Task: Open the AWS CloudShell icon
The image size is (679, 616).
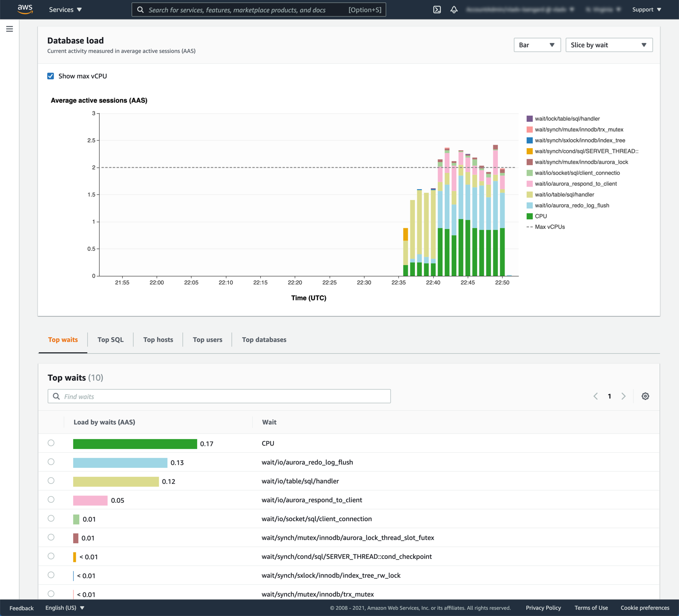Action: pos(437,9)
